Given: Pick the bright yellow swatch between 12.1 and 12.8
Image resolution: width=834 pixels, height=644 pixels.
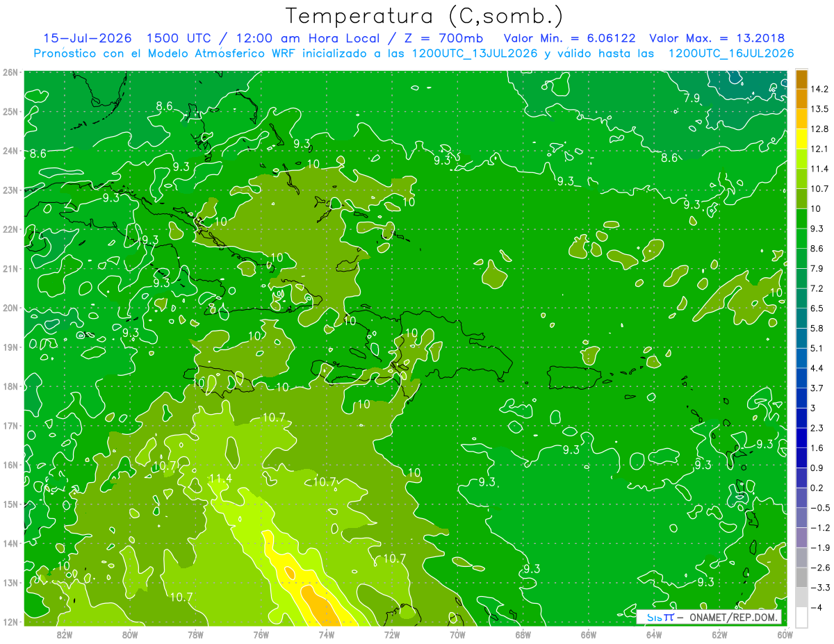Looking at the screenshot, I should point(801,139).
